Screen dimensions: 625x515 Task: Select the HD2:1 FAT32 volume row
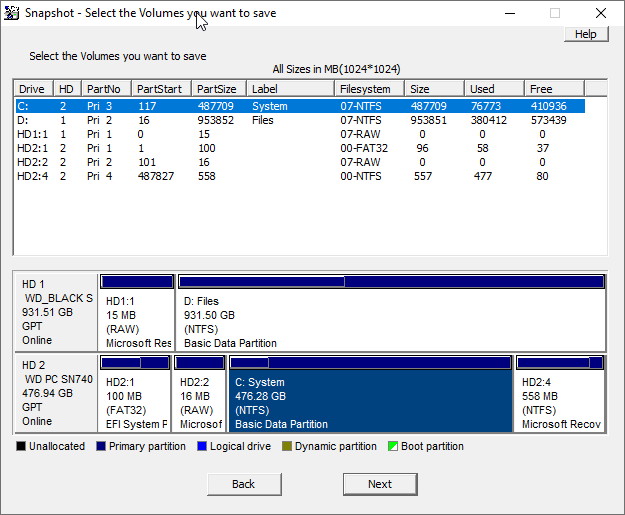300,148
